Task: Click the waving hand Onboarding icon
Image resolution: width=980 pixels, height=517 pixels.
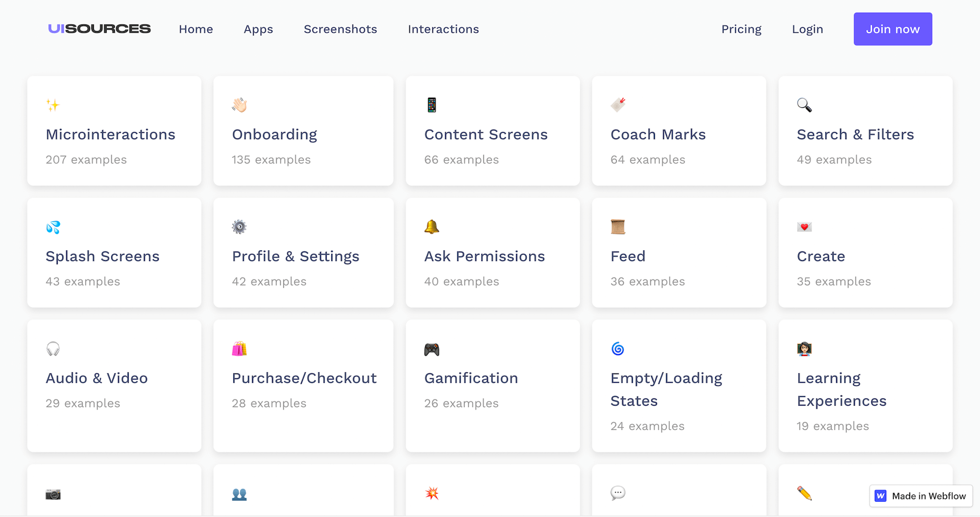Action: pos(239,105)
